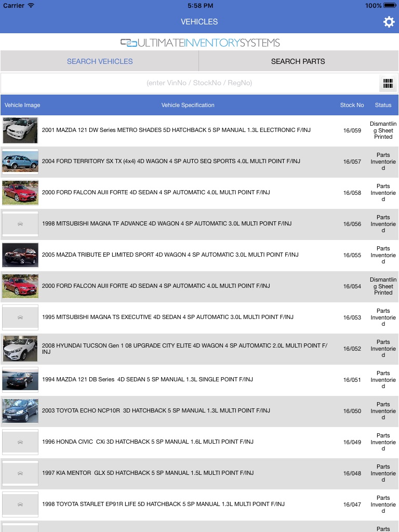
Task: Tap the 5:58 PM clock
Action: click(200, 5)
